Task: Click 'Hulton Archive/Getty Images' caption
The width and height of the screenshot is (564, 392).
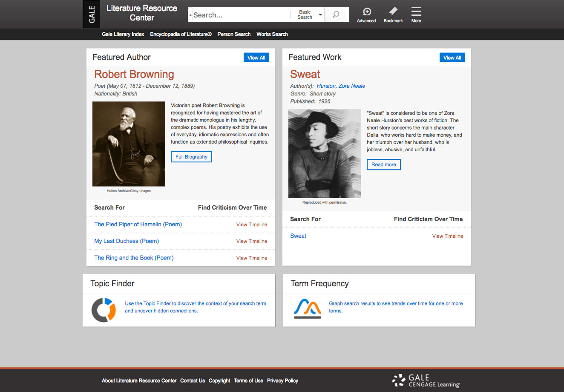Action: pyautogui.click(x=129, y=191)
